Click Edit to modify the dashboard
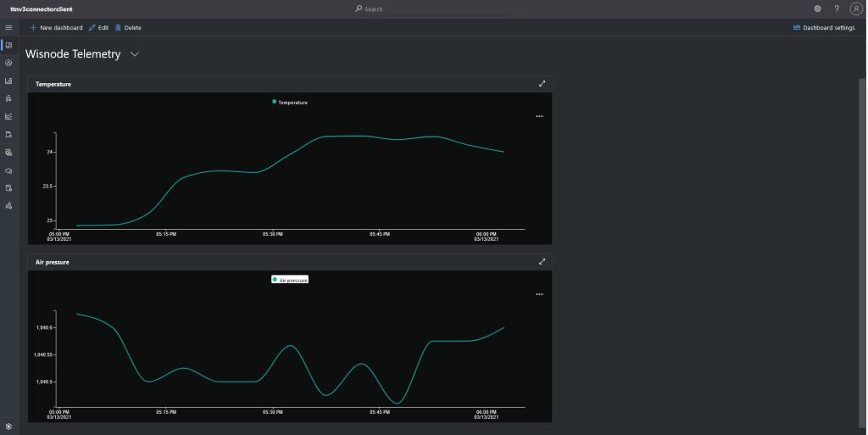868x435 pixels. 98,28
